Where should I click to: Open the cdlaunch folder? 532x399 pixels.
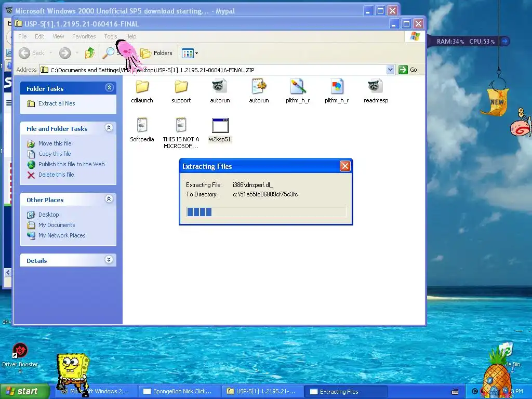[142, 90]
